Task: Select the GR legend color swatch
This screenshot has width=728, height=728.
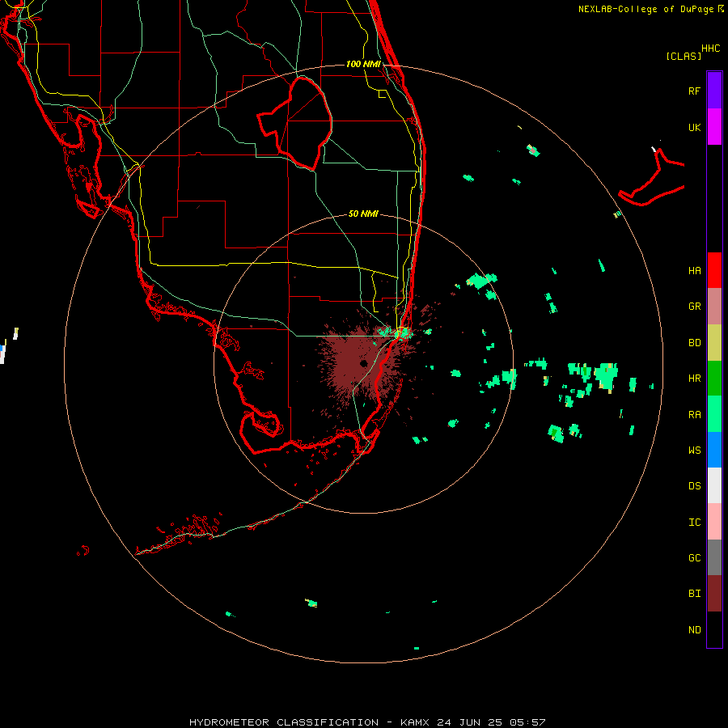Action: [x=714, y=307]
